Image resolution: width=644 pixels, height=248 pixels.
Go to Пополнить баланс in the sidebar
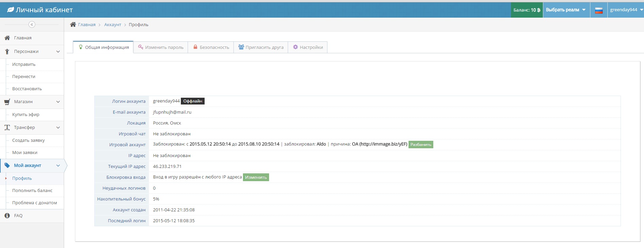click(32, 191)
